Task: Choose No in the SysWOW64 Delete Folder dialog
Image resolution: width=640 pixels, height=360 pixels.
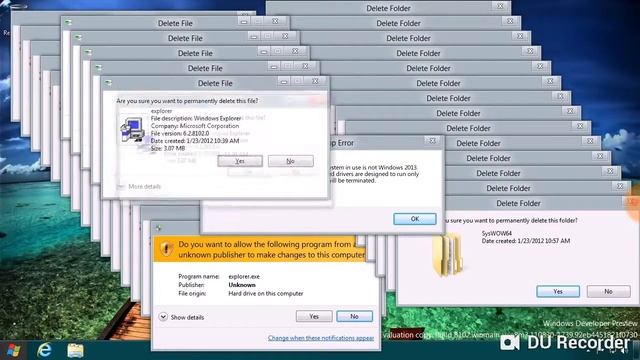Action: (x=609, y=291)
